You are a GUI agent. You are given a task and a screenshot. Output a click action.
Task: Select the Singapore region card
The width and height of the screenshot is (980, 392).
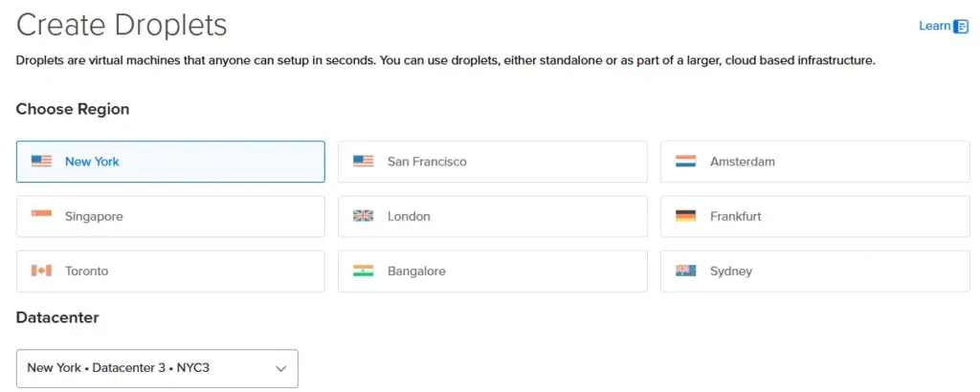click(x=170, y=216)
